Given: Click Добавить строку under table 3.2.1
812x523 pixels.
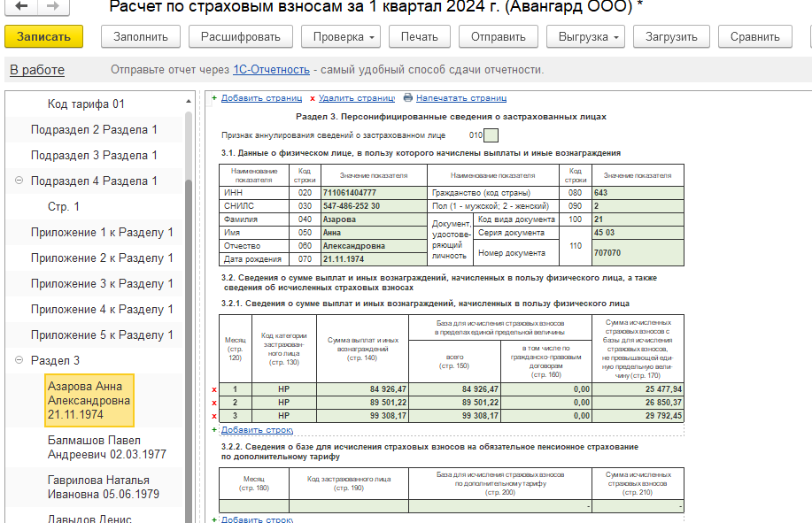Looking at the screenshot, I should click(x=257, y=430).
